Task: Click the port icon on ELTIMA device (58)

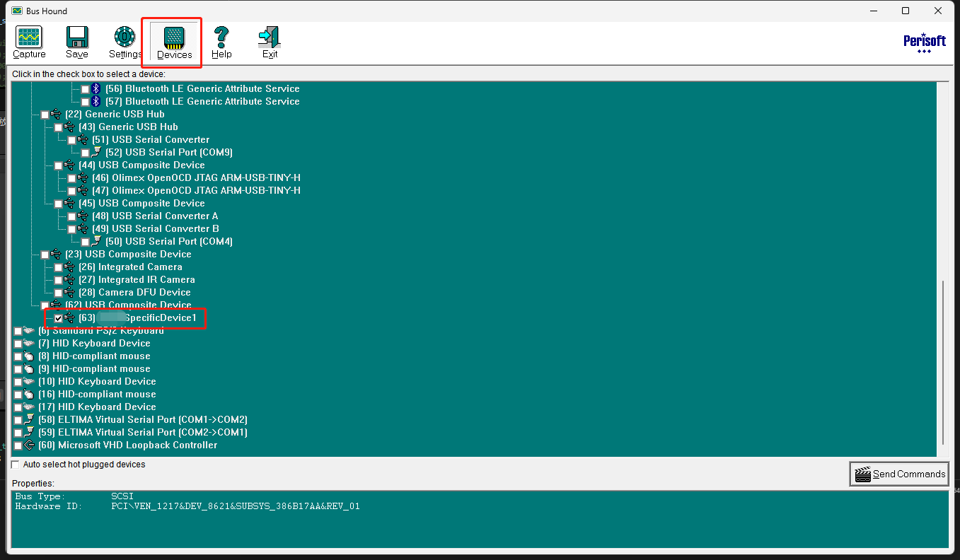Action: pos(29,419)
